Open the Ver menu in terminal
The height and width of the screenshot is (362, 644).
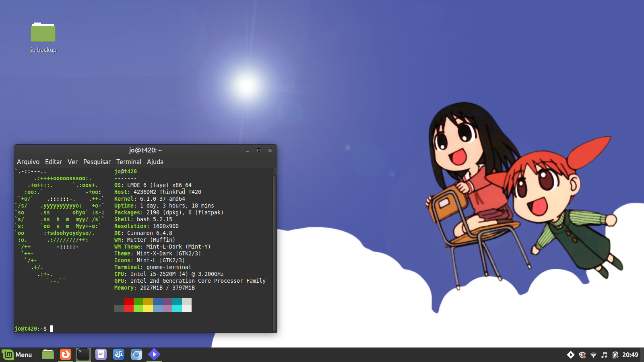73,162
